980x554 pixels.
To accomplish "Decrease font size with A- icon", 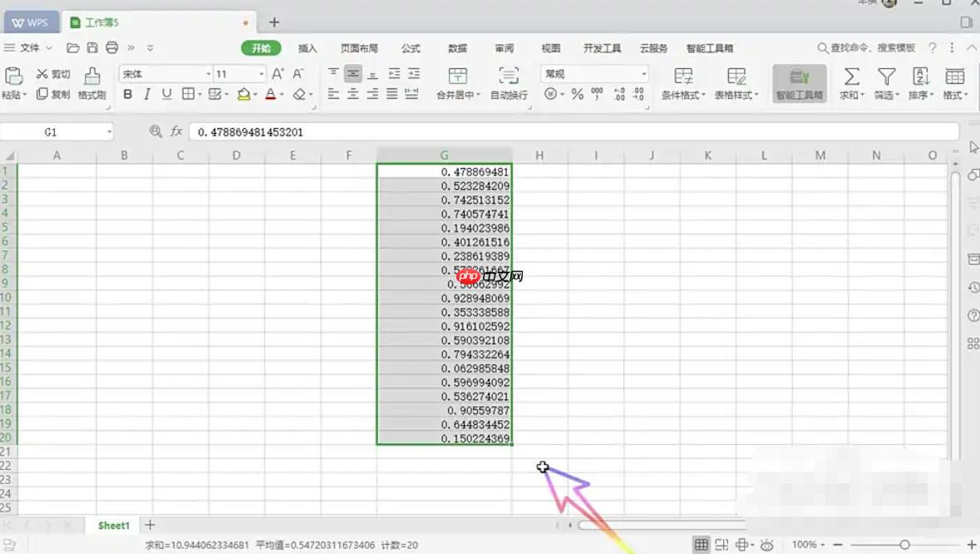I will click(298, 74).
